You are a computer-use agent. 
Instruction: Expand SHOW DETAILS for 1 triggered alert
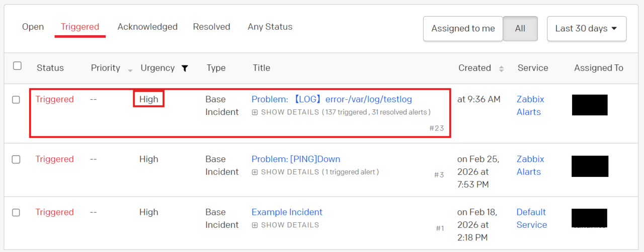pyautogui.click(x=290, y=172)
